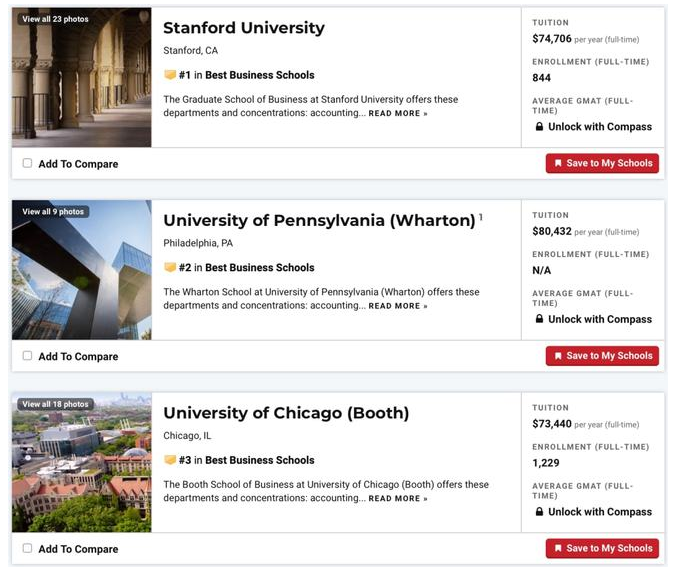Viewport: 677px width, 575px height.
Task: Expand Chicago Booth description via READ MORE
Action: [398, 499]
